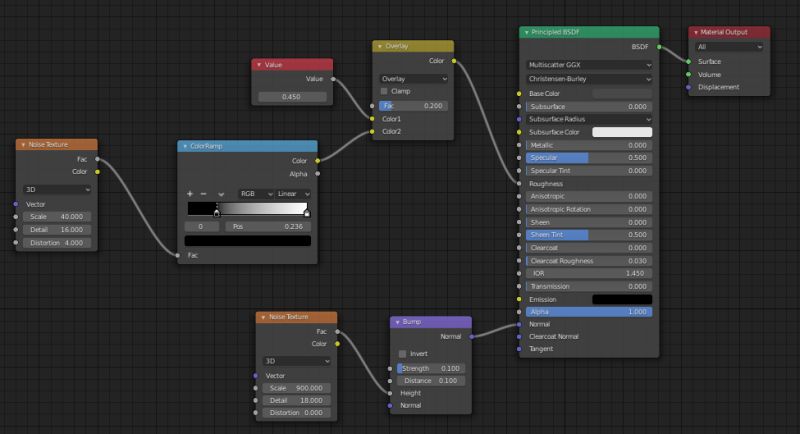Click the Detail 16.000 field

(57, 230)
